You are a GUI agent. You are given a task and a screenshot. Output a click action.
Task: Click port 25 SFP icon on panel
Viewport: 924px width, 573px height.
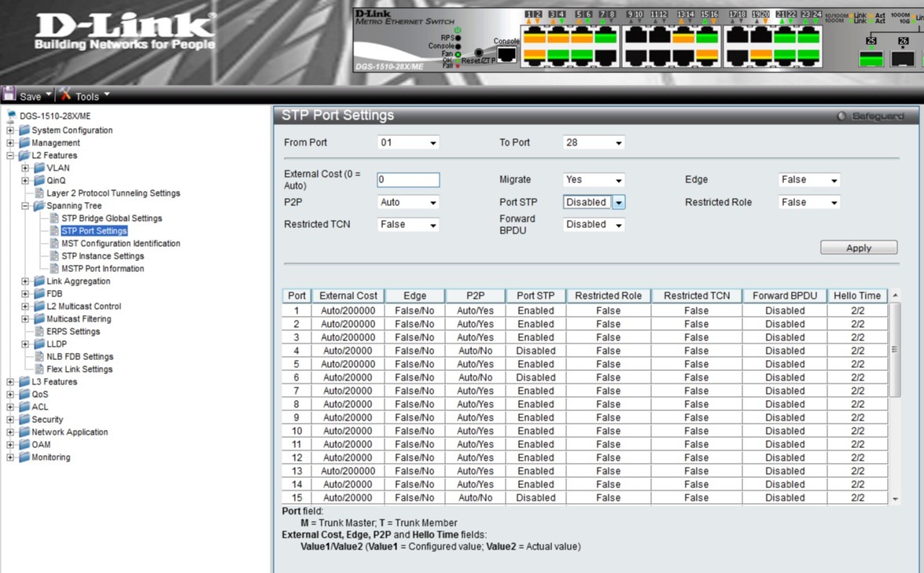pyautogui.click(x=871, y=58)
